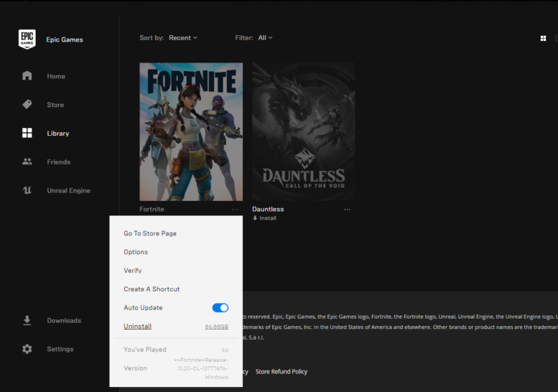Click the Install arrow icon under Dauntless
The height and width of the screenshot is (392, 558).
pos(255,218)
